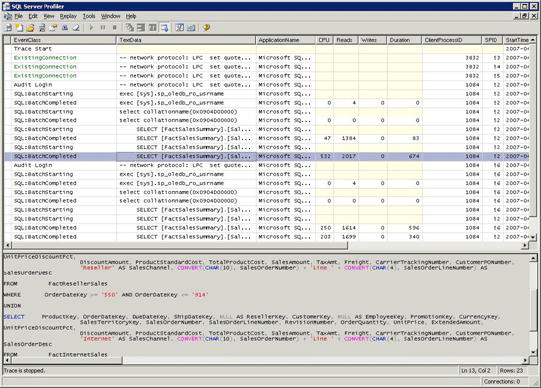541x388 pixels.
Task: Open the Window menu
Action: (x=110, y=16)
